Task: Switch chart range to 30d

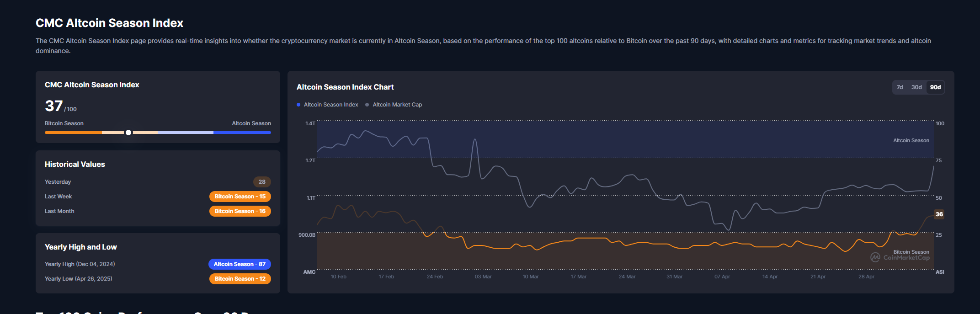Action: 916,87
